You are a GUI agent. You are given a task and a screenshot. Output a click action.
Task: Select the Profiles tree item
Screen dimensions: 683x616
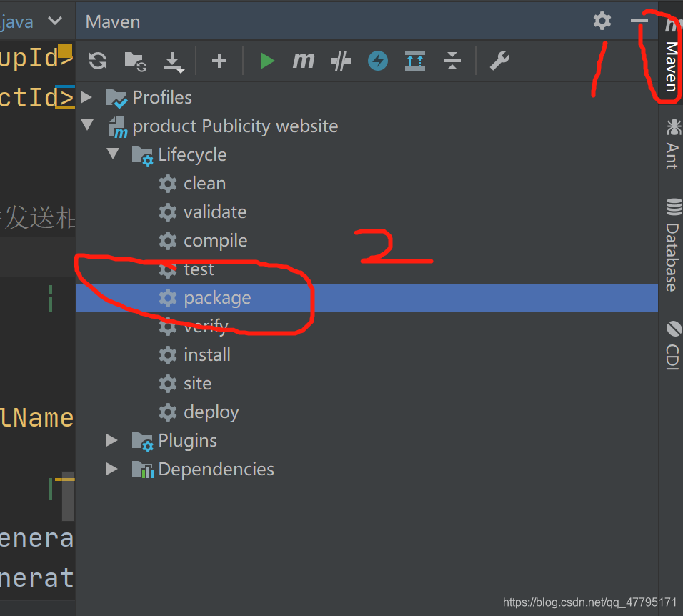tap(162, 98)
